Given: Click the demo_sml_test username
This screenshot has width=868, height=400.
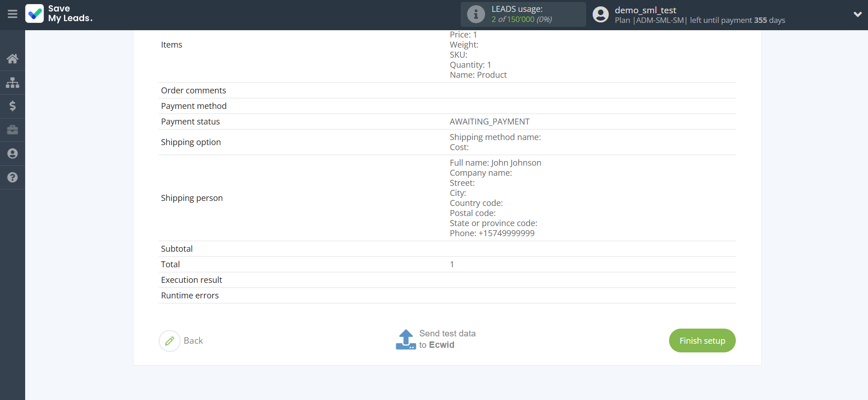Looking at the screenshot, I should 645,10.
